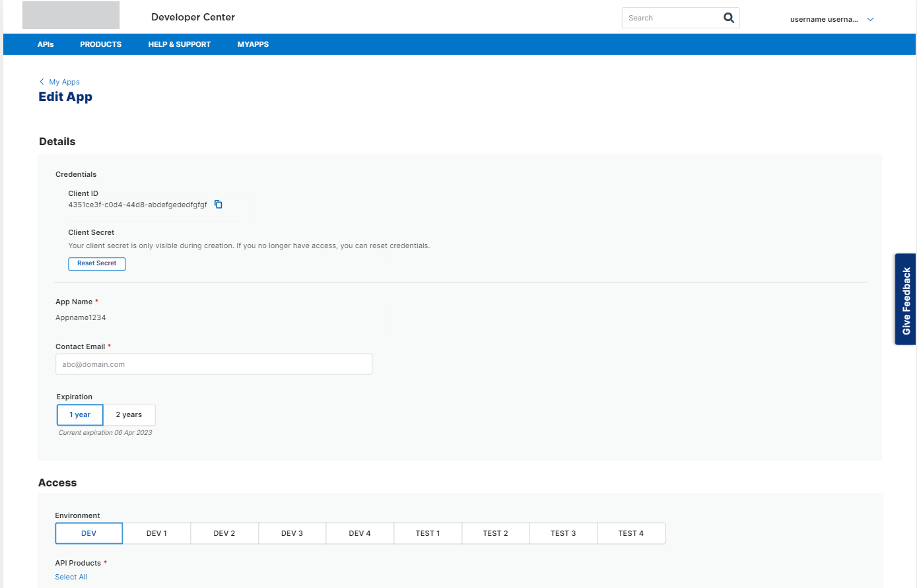This screenshot has height=588, width=917.
Task: Click the Reset Secret button
Action: [x=96, y=263]
